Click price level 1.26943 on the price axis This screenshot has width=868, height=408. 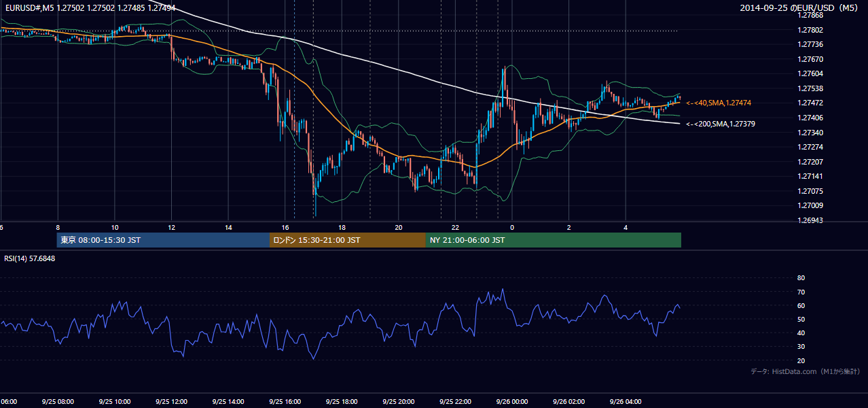[x=810, y=220]
